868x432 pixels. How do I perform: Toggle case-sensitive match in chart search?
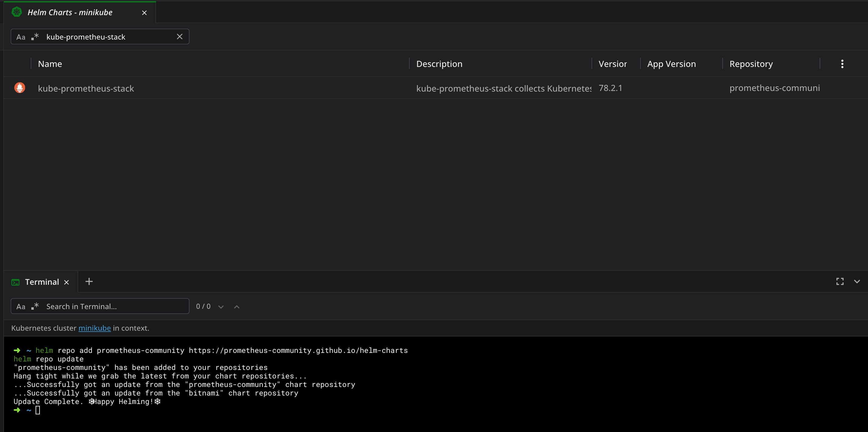[x=21, y=37]
